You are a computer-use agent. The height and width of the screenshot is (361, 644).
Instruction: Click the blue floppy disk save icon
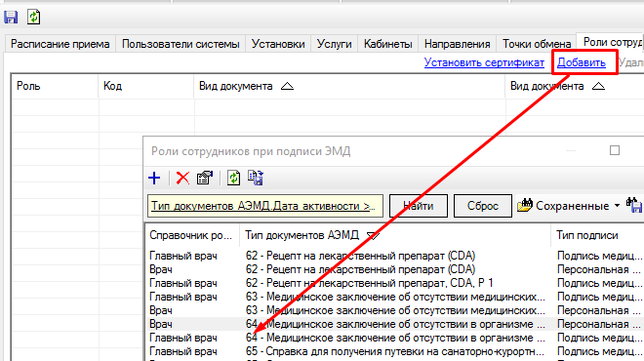pos(11,18)
